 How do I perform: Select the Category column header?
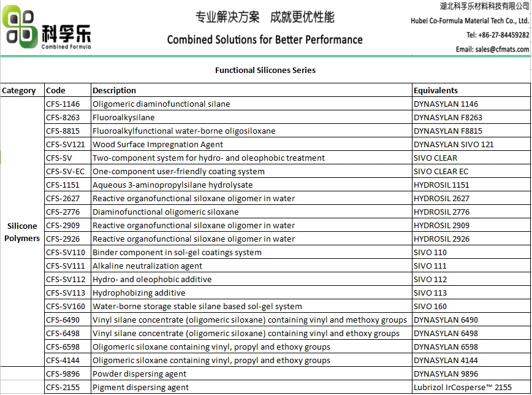(19, 91)
